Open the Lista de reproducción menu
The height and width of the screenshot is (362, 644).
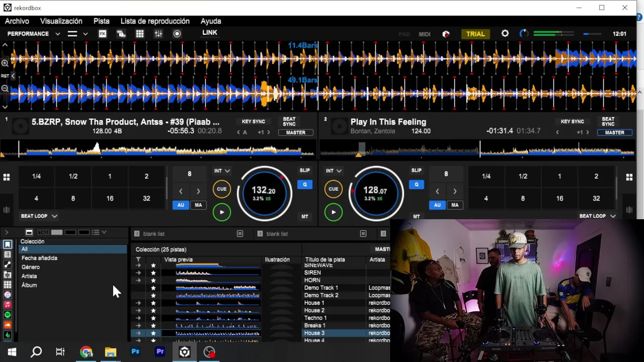click(155, 21)
